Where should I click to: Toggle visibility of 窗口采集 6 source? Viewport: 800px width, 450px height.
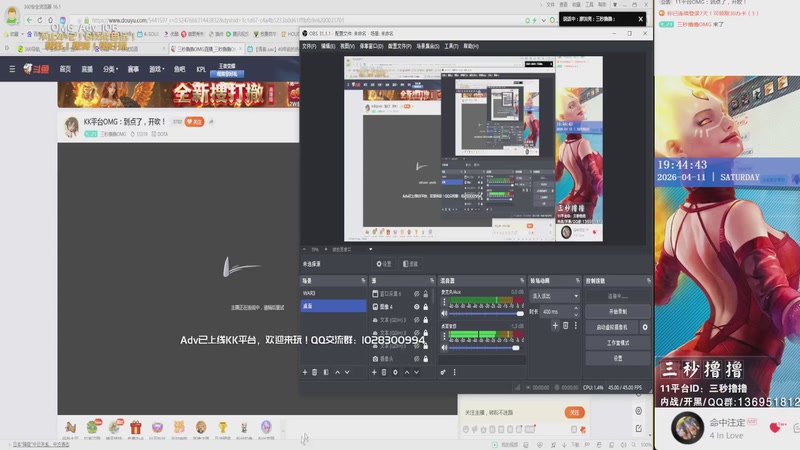pyautogui.click(x=416, y=294)
